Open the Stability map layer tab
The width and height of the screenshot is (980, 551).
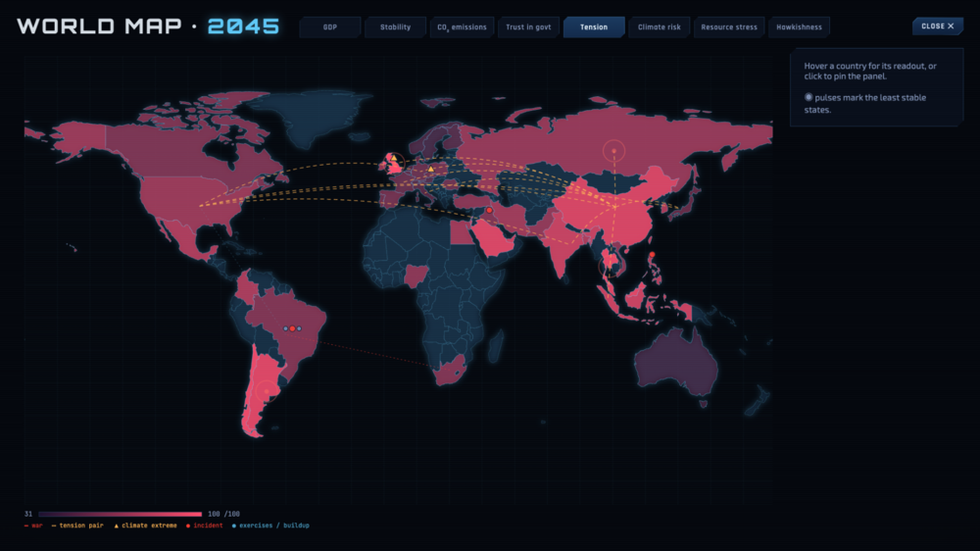click(395, 26)
